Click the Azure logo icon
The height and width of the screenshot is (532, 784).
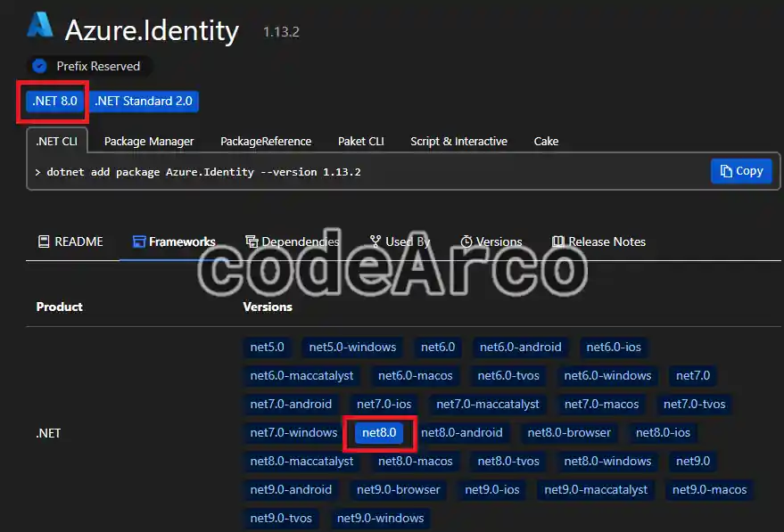pos(39,24)
